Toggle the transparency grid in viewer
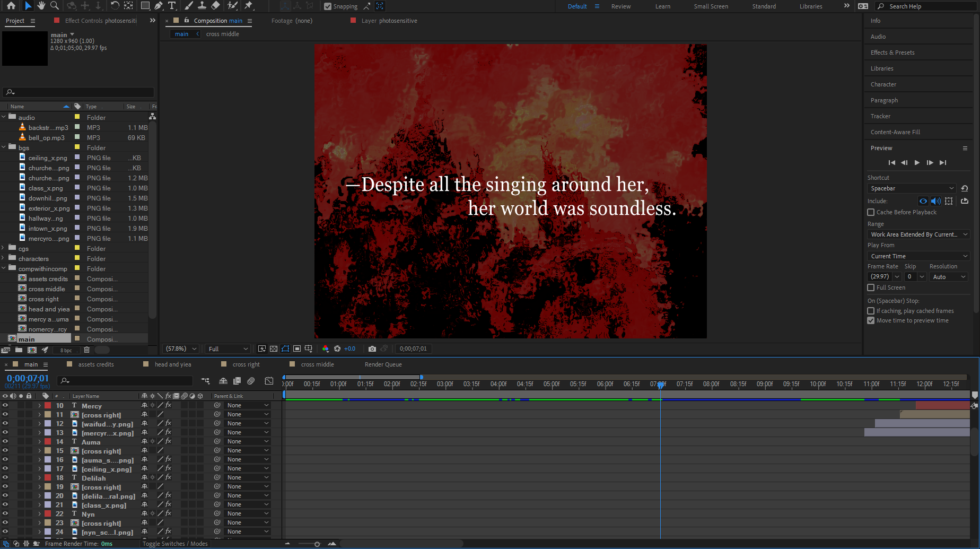The width and height of the screenshot is (980, 549). click(x=274, y=348)
